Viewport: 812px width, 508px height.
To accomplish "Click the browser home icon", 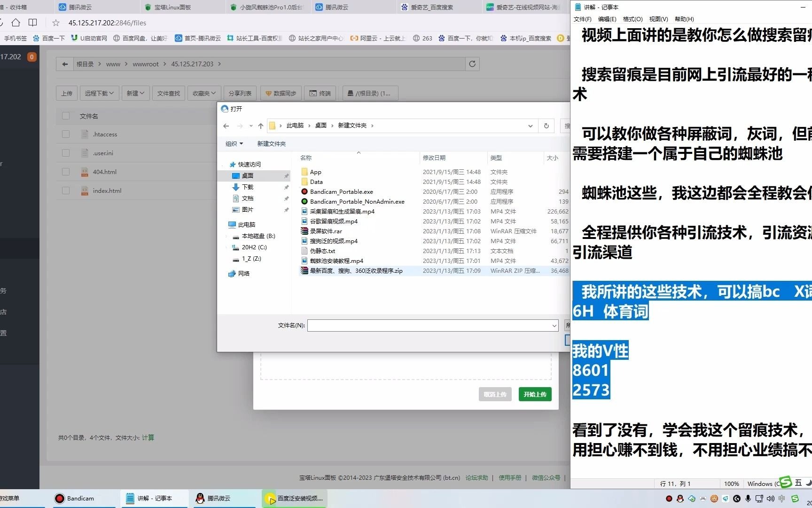I will pyautogui.click(x=16, y=23).
